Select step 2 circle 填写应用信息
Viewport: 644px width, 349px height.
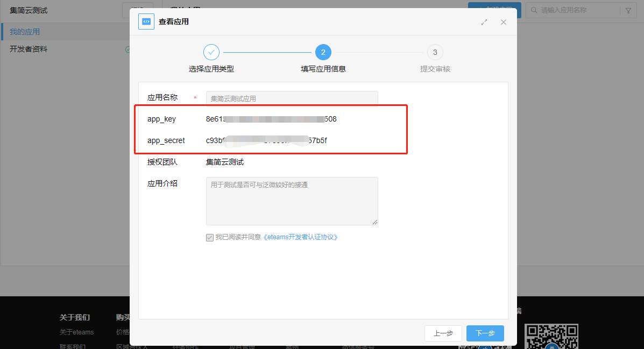323,52
